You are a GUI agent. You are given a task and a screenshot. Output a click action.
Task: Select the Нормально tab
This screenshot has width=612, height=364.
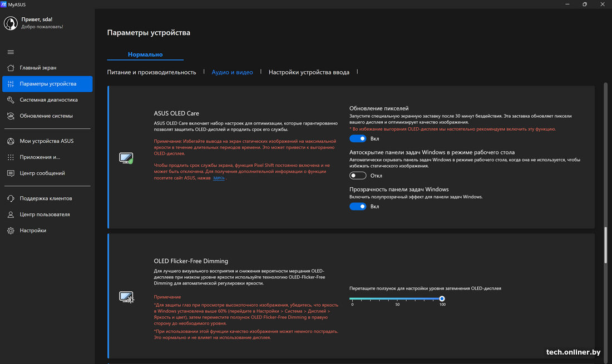point(145,54)
